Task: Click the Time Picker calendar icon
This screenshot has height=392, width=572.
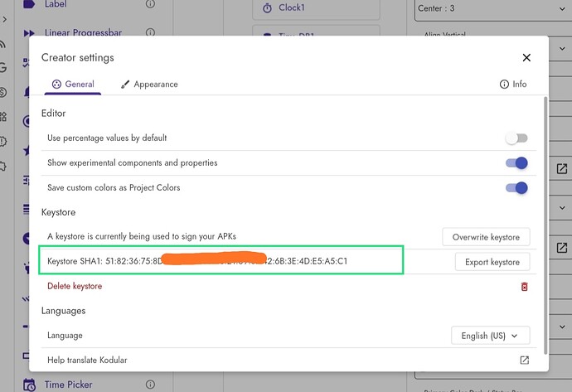Action: click(29, 385)
